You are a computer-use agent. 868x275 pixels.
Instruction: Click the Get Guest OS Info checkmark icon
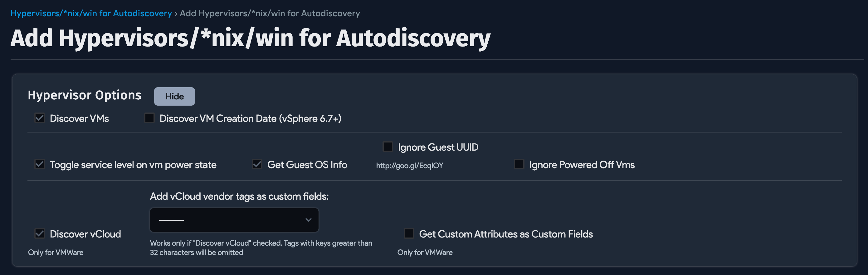point(257,164)
